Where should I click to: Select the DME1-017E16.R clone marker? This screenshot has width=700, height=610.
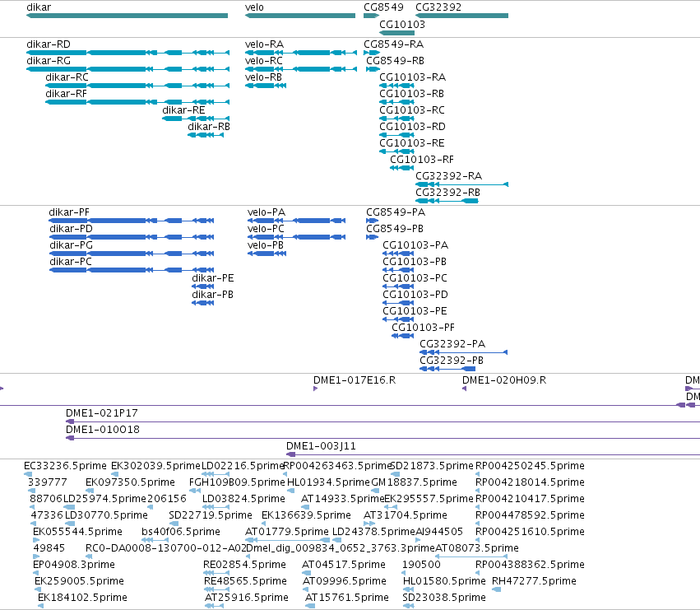[x=315, y=389]
